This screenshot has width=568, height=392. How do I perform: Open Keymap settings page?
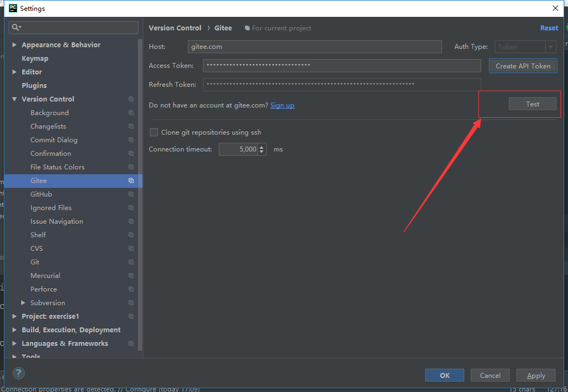(35, 58)
